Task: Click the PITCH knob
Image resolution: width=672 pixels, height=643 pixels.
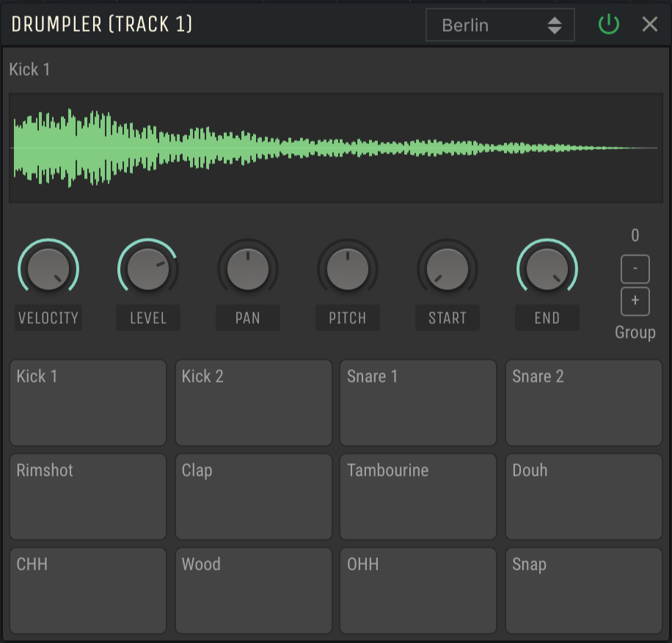Action: [347, 268]
